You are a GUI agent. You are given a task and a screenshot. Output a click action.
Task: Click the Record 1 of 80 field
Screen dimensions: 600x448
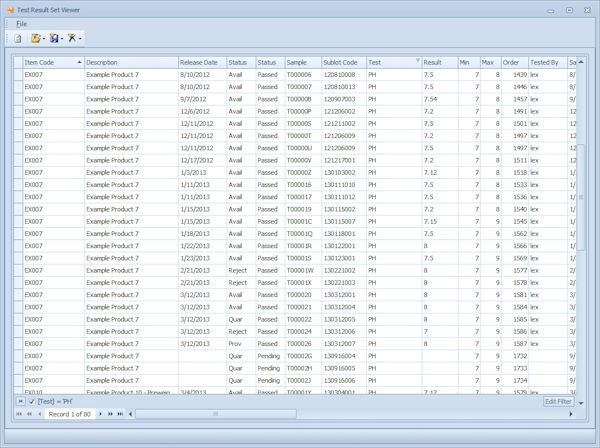click(x=70, y=414)
